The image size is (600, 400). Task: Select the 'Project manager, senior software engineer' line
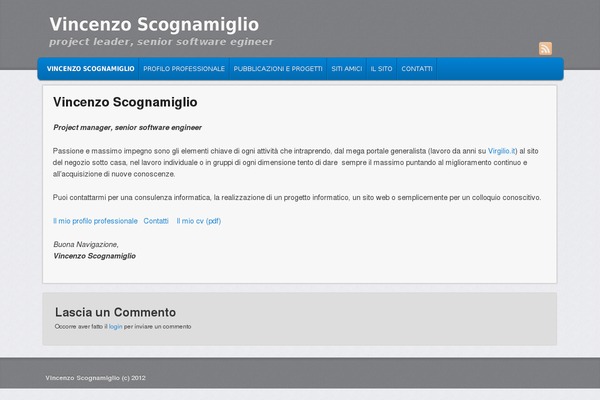pyautogui.click(x=127, y=127)
